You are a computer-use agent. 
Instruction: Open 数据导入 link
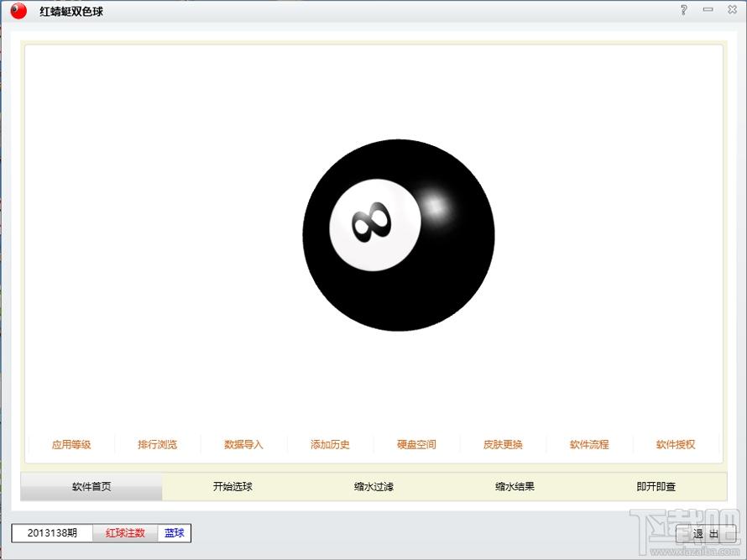243,445
